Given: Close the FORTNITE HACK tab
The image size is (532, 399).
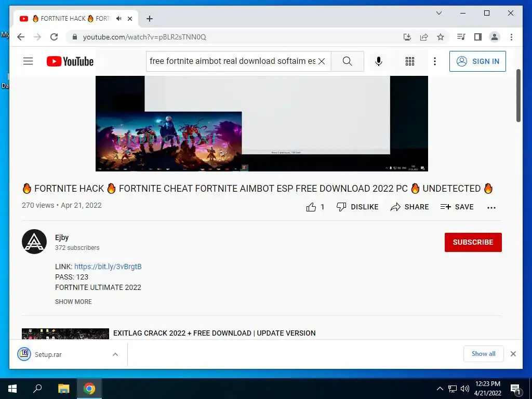Looking at the screenshot, I should coord(129,19).
